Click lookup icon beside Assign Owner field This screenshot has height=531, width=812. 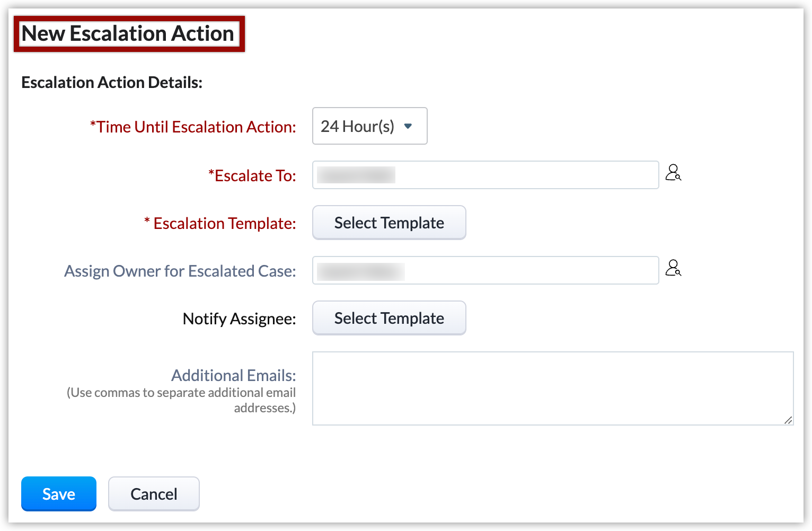tap(673, 268)
